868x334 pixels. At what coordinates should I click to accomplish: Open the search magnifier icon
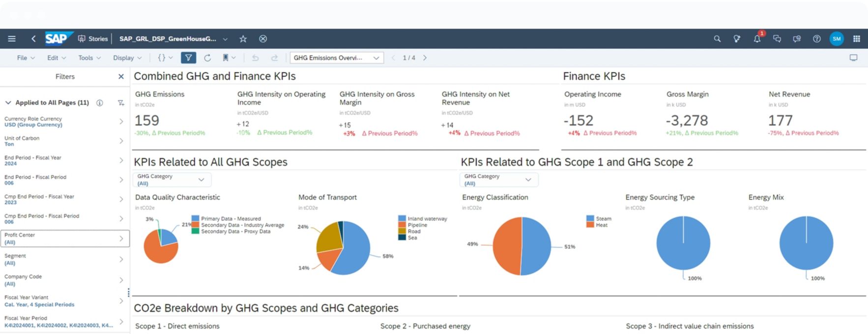[x=717, y=39]
